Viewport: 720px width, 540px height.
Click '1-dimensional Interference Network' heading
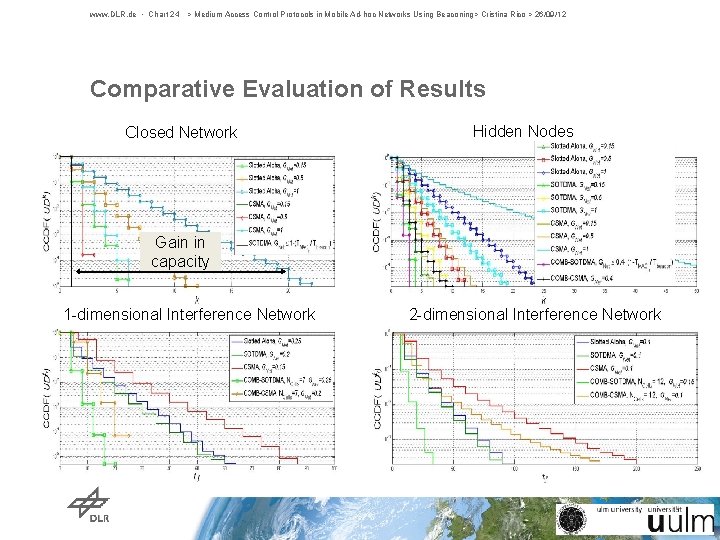pyautogui.click(x=190, y=315)
